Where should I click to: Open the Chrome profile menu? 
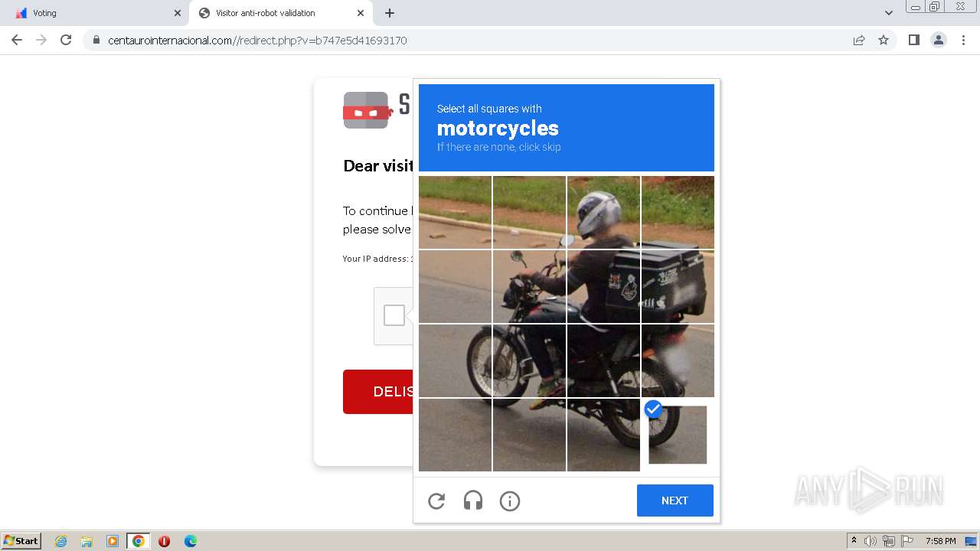coord(939,40)
